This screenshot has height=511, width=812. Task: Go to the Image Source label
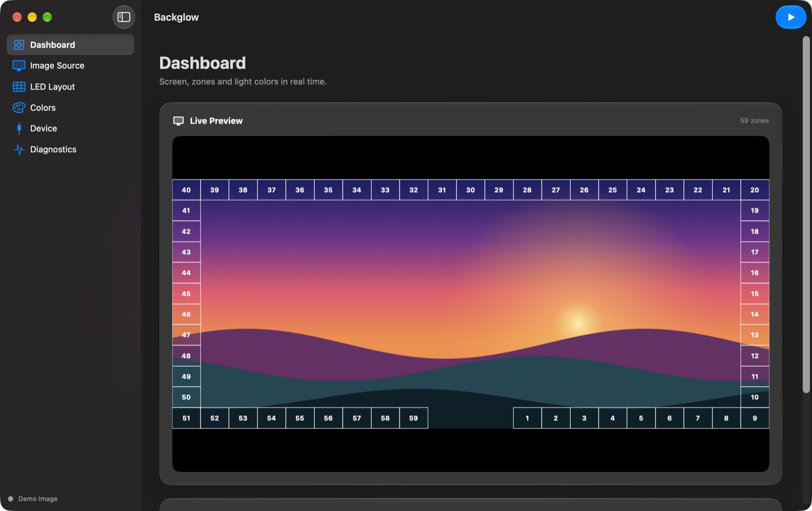(57, 66)
